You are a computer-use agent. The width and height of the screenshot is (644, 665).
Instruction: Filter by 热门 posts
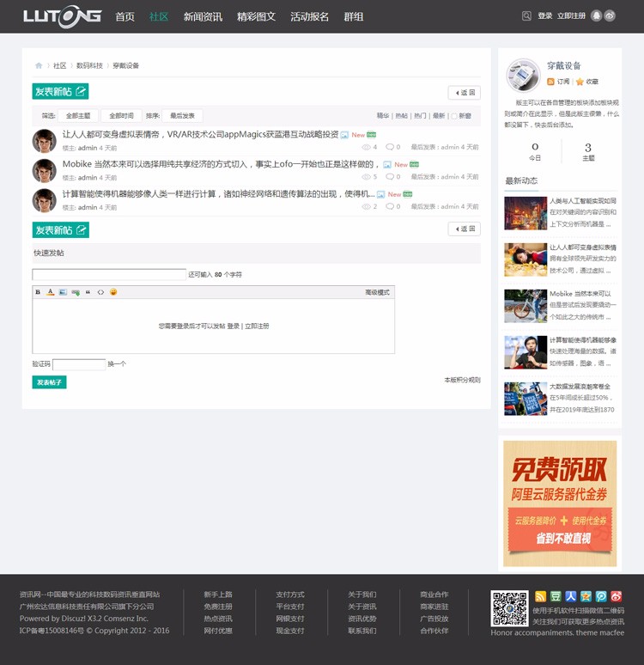(420, 116)
